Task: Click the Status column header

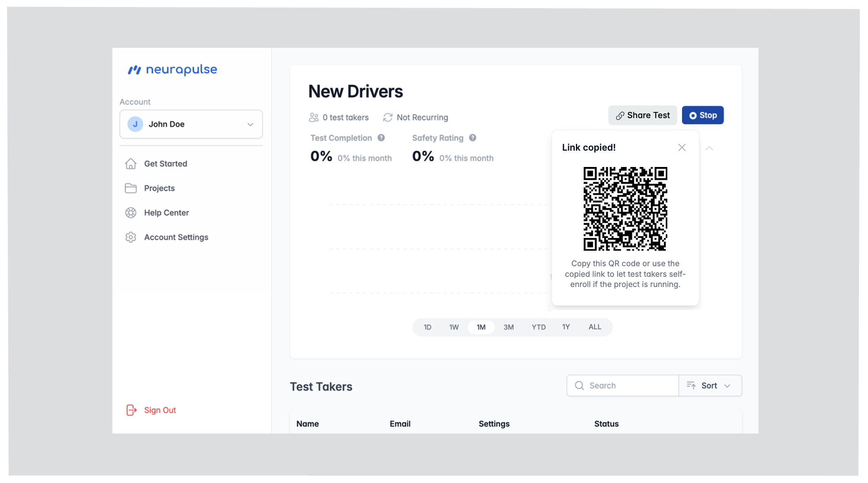Action: click(x=607, y=424)
